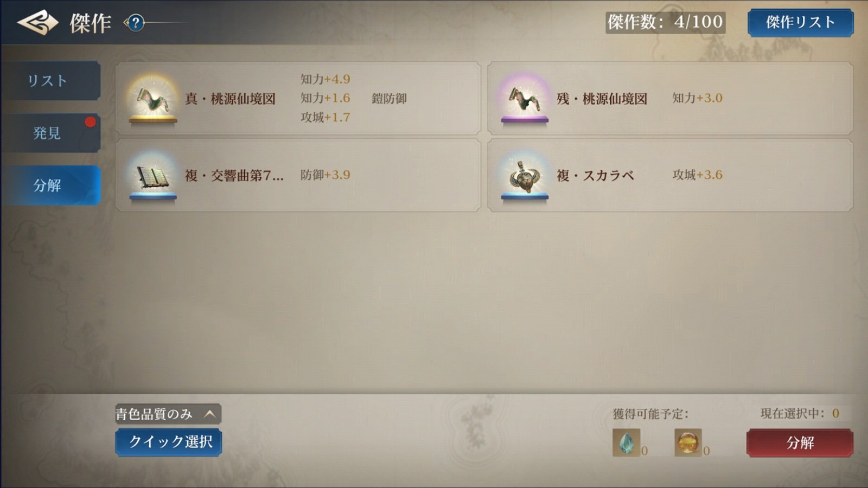This screenshot has height=488, width=868.
Task: Expand the filter with the upward chevron
Action: tap(210, 414)
